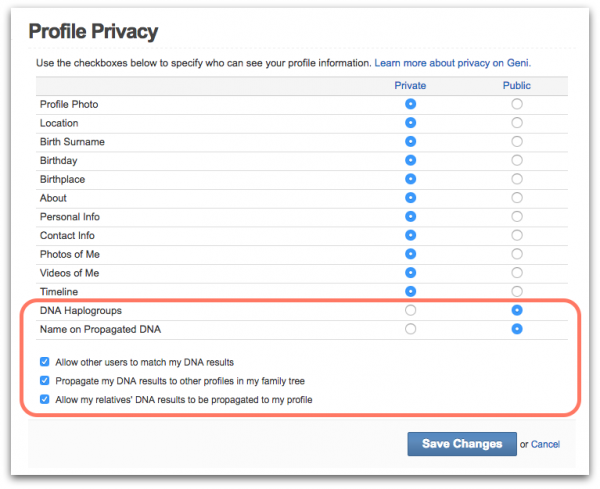The height and width of the screenshot is (489, 600).
Task: Set Personal Info to Public
Action: click(517, 217)
